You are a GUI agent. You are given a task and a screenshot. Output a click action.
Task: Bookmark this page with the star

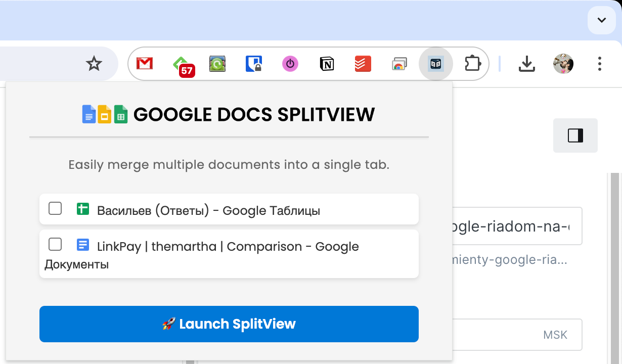(x=94, y=64)
